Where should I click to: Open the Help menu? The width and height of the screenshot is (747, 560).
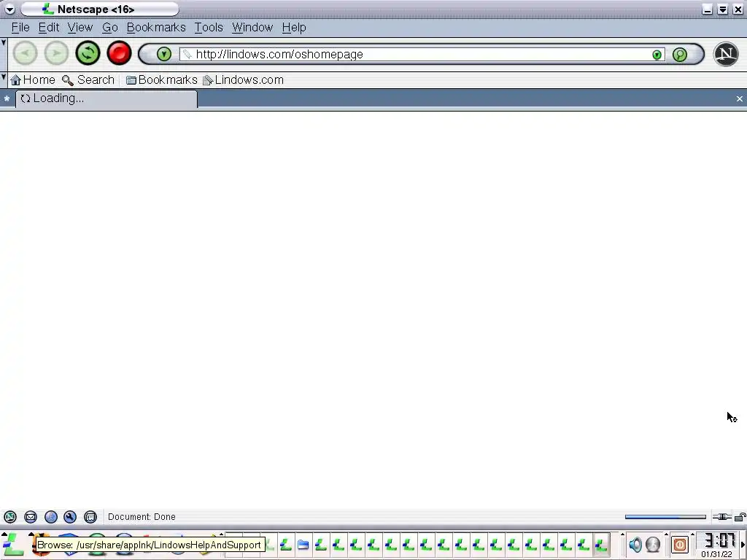[x=294, y=28]
